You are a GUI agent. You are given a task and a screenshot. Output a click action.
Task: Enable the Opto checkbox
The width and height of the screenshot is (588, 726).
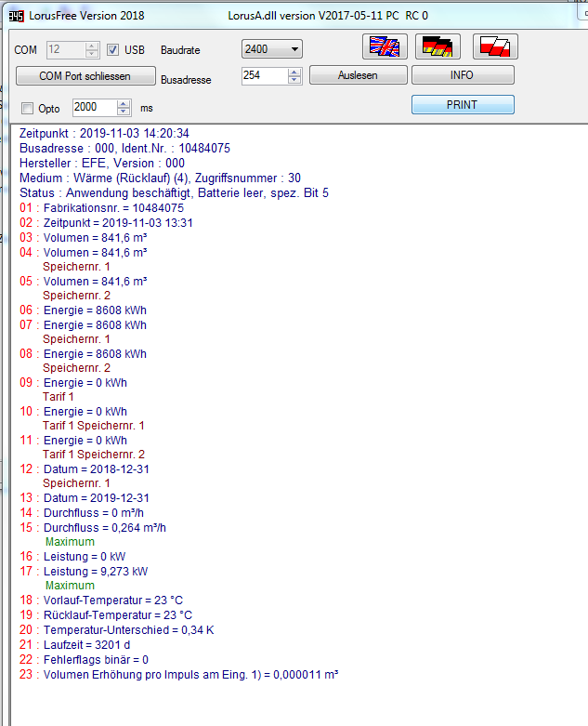pos(27,109)
